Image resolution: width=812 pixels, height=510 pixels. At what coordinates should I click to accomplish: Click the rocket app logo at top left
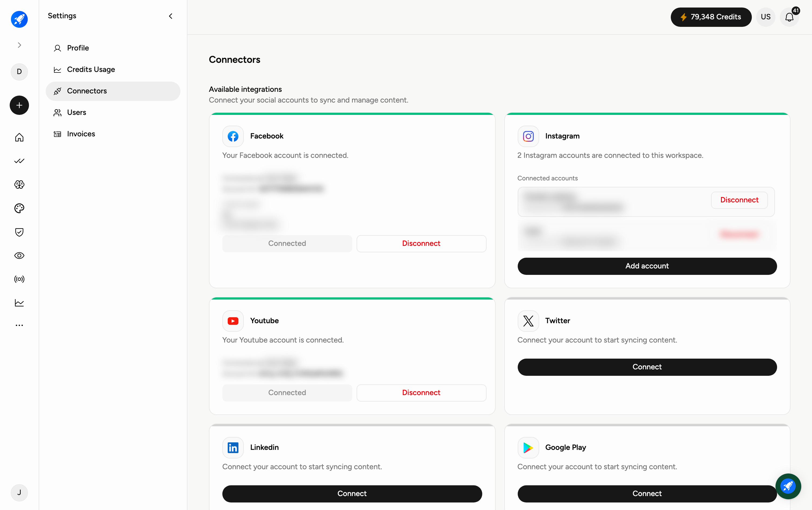pyautogui.click(x=19, y=19)
